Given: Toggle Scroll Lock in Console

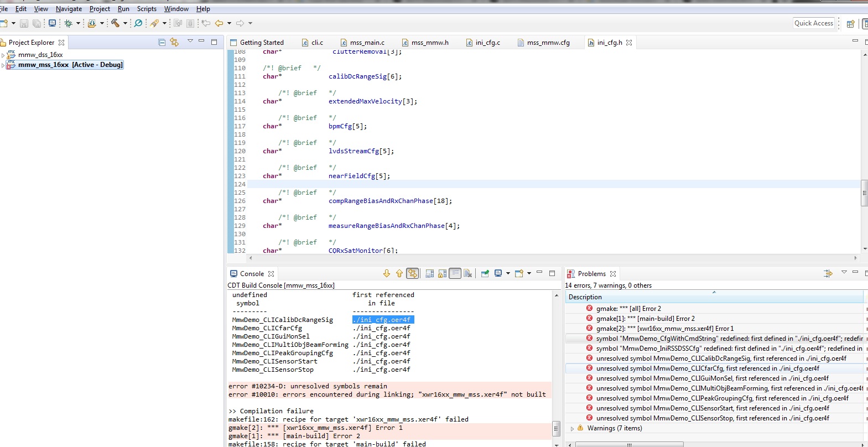Looking at the screenshot, I should pos(442,273).
